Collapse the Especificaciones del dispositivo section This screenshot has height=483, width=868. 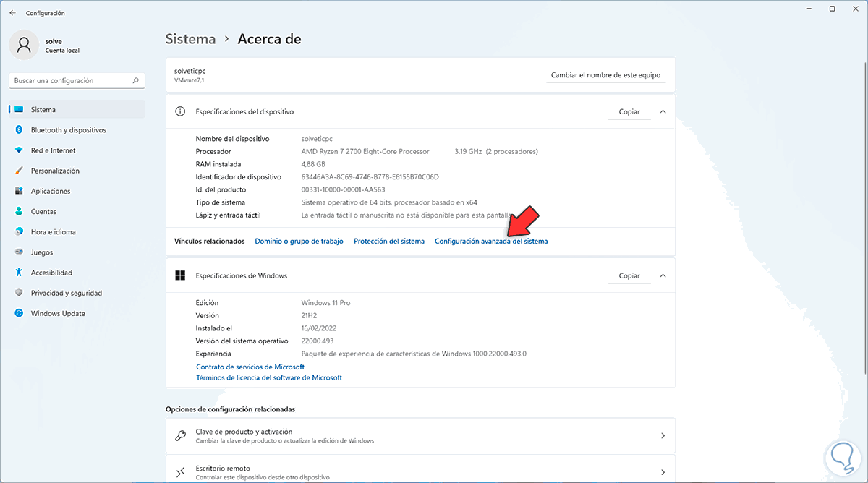point(663,112)
